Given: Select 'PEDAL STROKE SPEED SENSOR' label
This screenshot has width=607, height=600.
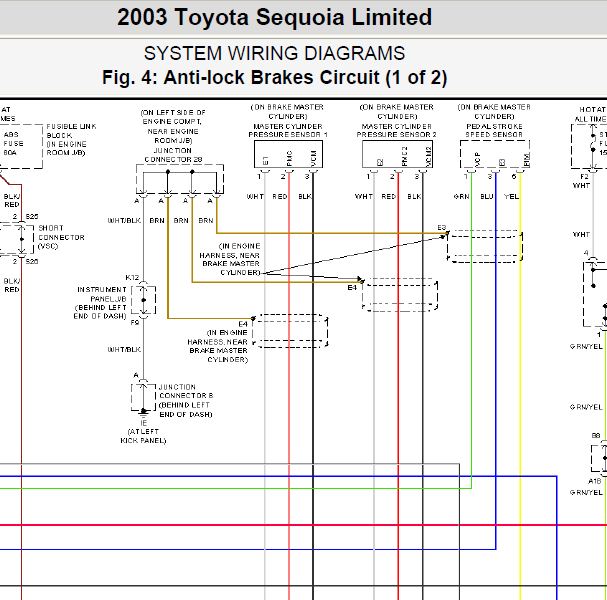Looking at the screenshot, I should point(494,130).
